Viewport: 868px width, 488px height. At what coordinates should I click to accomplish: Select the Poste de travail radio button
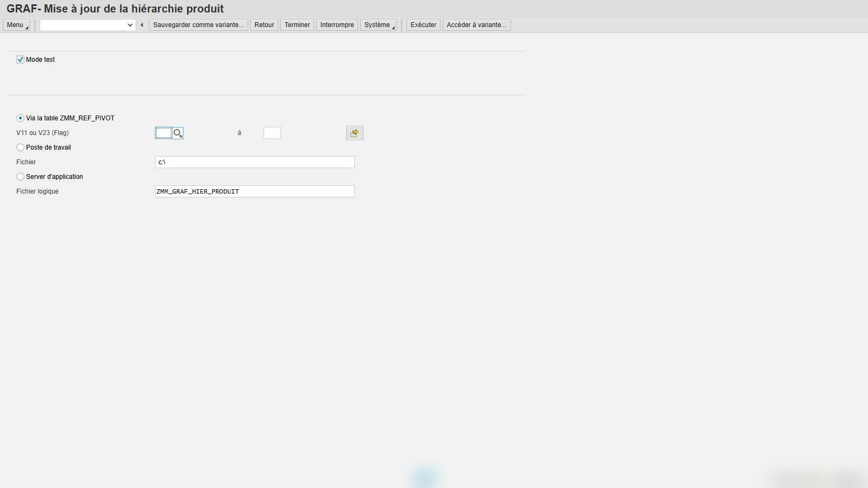click(x=21, y=147)
